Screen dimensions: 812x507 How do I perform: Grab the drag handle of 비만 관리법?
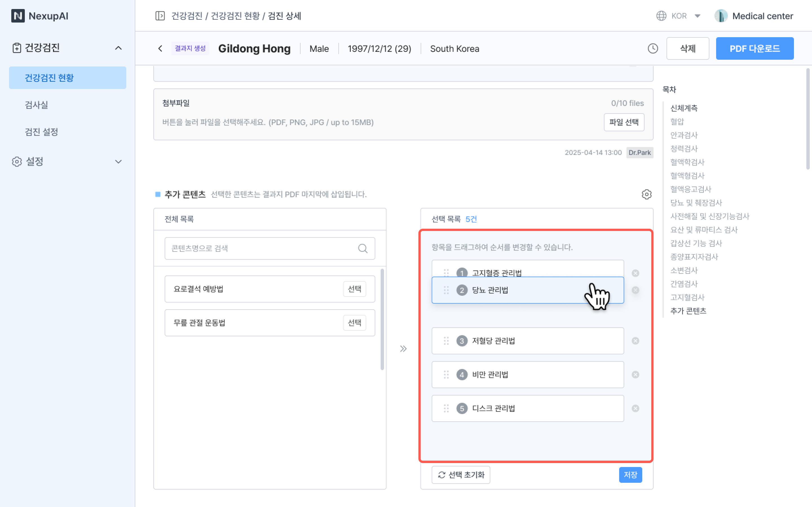(x=446, y=375)
